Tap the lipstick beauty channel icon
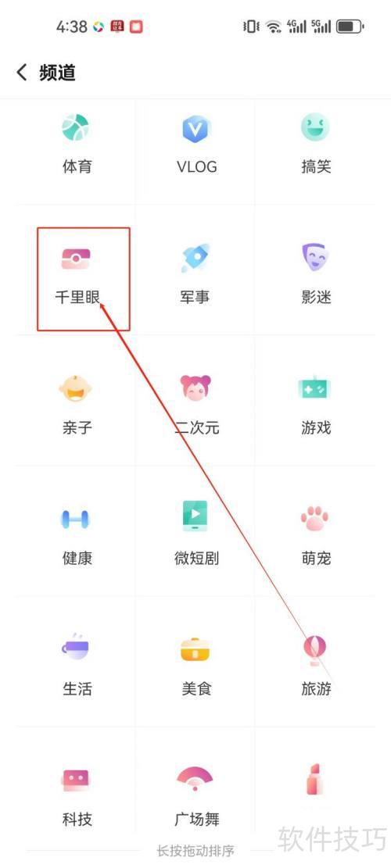391x868 pixels. point(315,779)
